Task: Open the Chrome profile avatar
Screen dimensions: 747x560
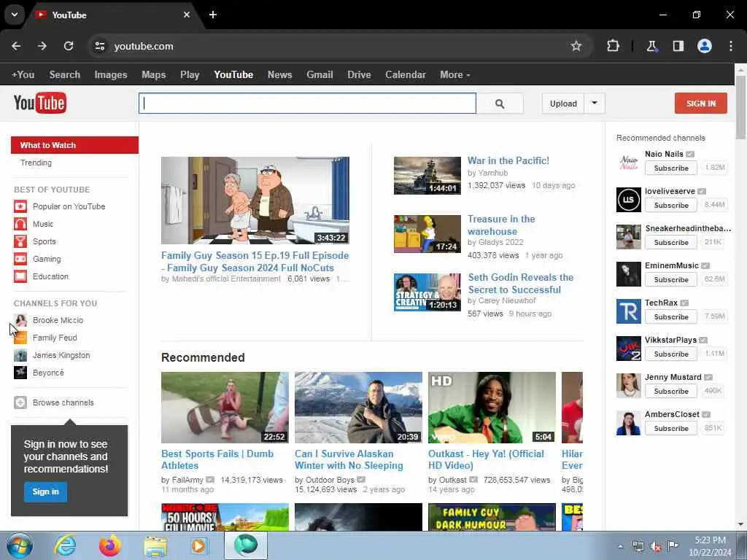Action: pyautogui.click(x=705, y=46)
